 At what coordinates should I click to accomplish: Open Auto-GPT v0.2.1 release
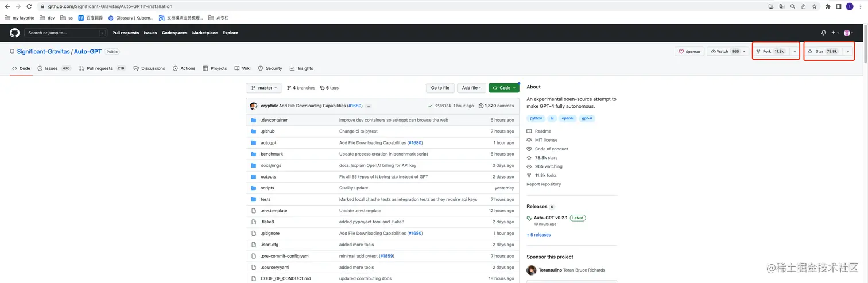click(551, 218)
